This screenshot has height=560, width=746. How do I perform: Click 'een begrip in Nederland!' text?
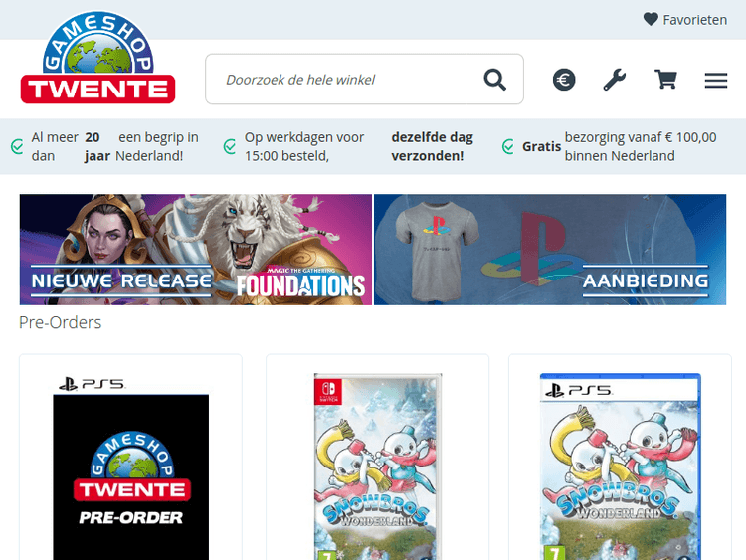point(157,146)
